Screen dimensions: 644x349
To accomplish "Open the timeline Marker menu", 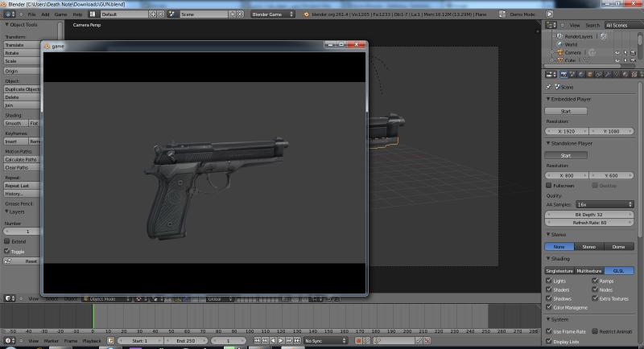I will tap(52, 341).
